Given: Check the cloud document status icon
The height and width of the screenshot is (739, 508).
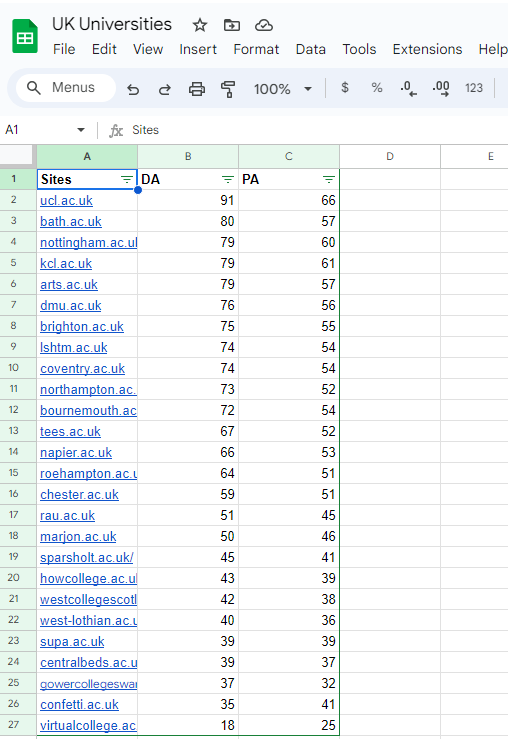Looking at the screenshot, I should [264, 25].
